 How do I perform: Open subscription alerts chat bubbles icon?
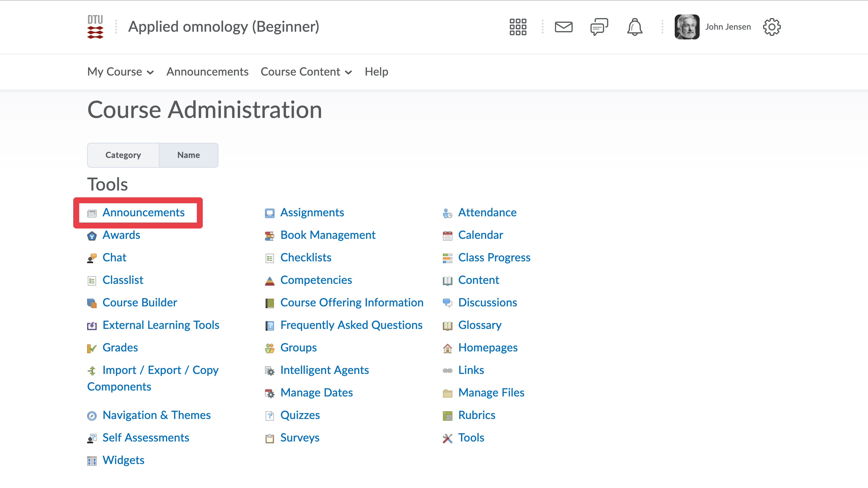[x=599, y=27]
